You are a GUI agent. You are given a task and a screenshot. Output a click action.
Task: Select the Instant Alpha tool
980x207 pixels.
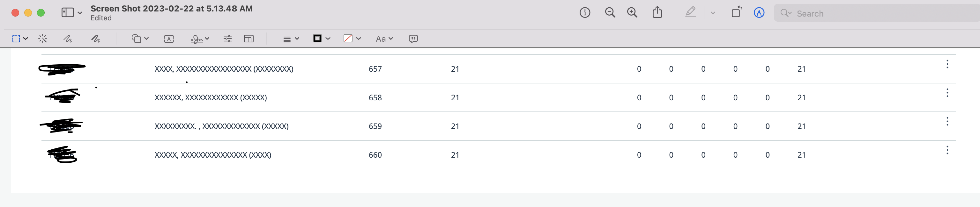(42, 38)
